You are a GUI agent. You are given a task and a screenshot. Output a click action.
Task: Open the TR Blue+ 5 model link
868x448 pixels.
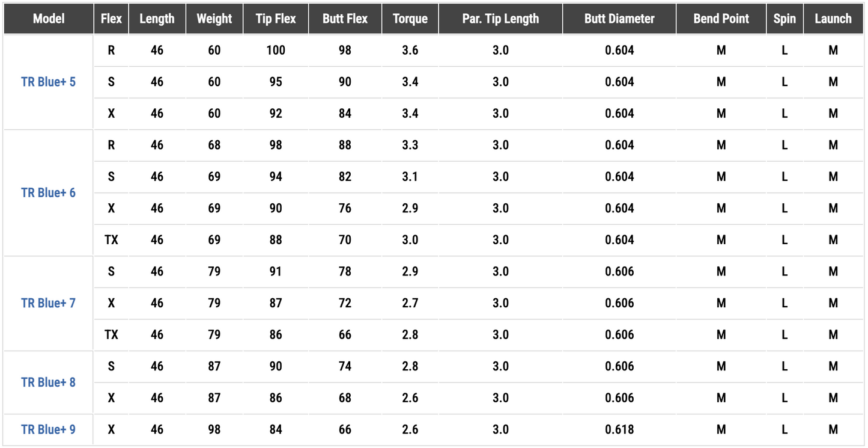point(49,82)
